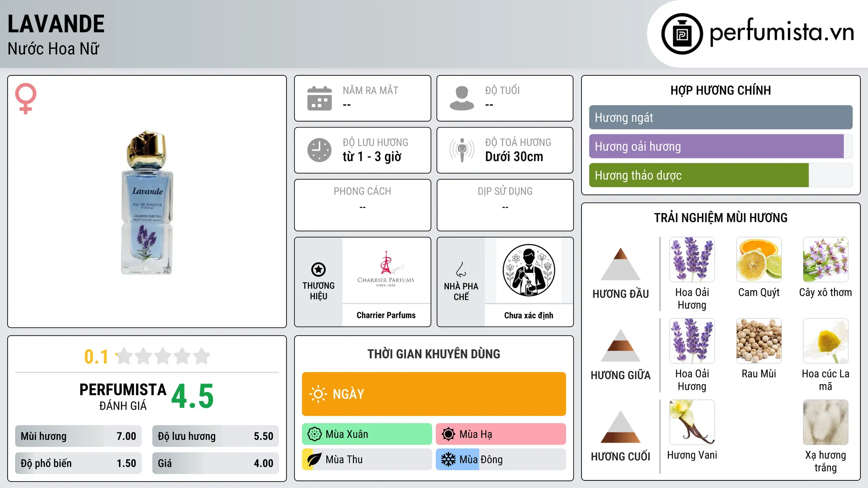The width and height of the screenshot is (868, 488).
Task: Click the perfumista.vn perfume bottle logo icon
Action: (x=682, y=34)
